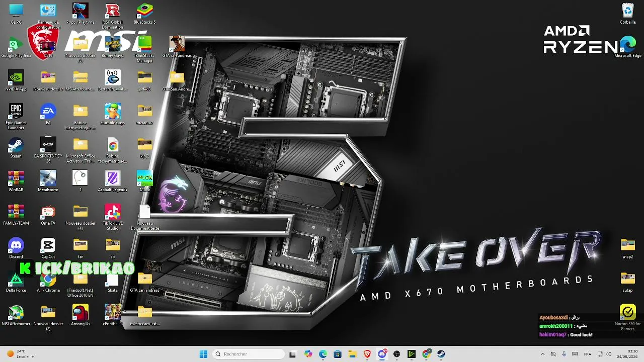644x362 pixels.
Task: Open Copilot from the taskbar
Action: point(308,354)
